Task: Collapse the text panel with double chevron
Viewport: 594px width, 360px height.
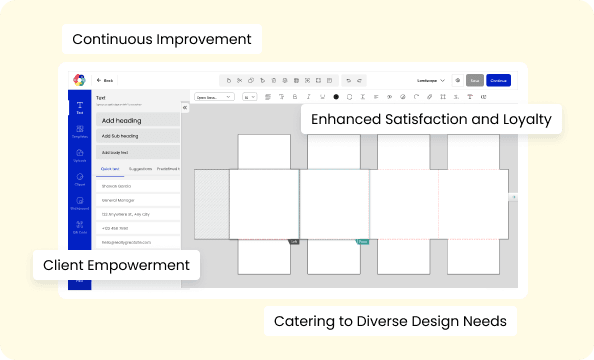Action: tap(185, 108)
